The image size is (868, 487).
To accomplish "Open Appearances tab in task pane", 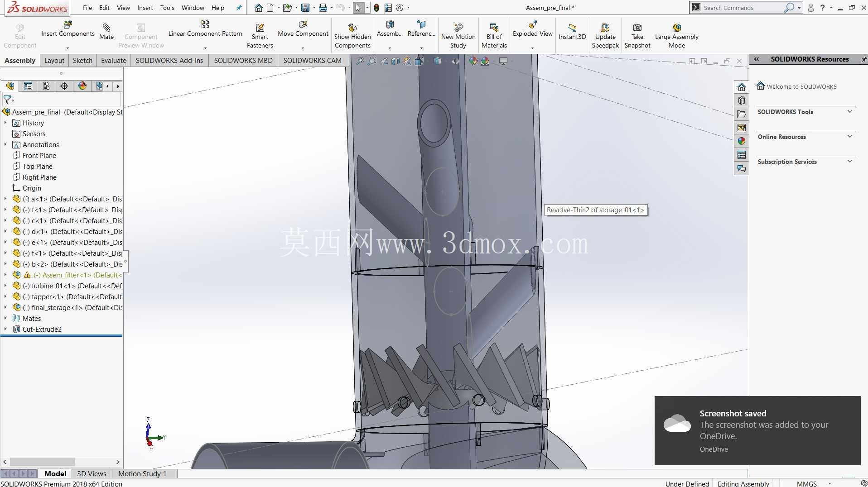I will click(x=742, y=141).
